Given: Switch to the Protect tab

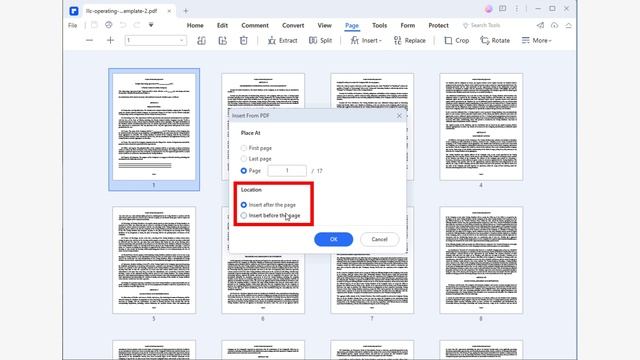Looking at the screenshot, I should coord(438,25).
